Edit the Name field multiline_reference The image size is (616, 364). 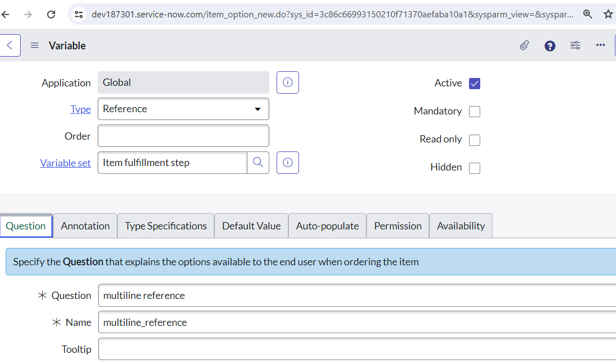point(357,322)
